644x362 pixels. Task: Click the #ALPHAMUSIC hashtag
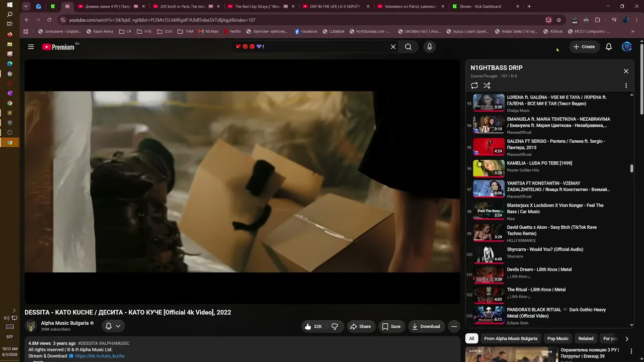(114, 343)
